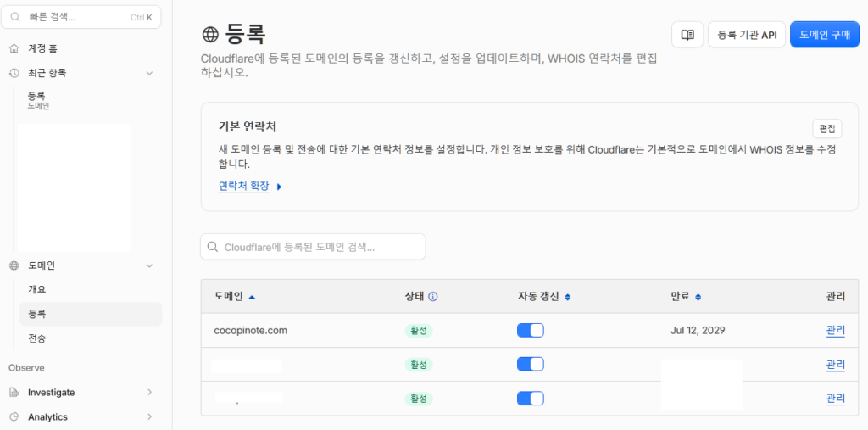The image size is (868, 430).
Task: Open Analytics menu item
Action: [47, 416]
